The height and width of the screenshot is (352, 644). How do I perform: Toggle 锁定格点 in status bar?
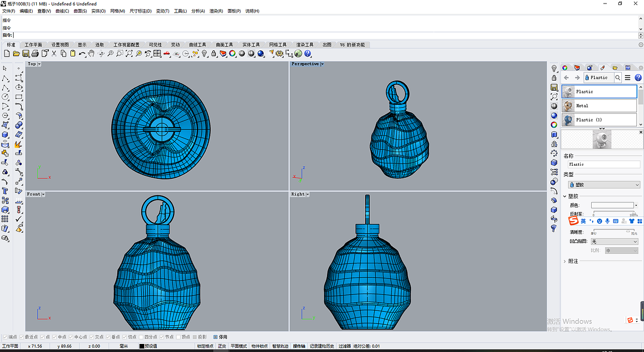pos(205,346)
